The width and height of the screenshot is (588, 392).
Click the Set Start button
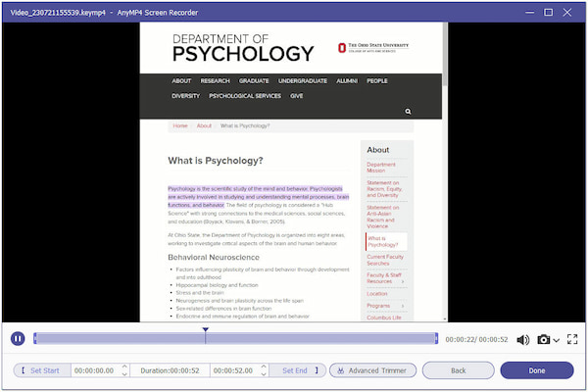(40, 370)
